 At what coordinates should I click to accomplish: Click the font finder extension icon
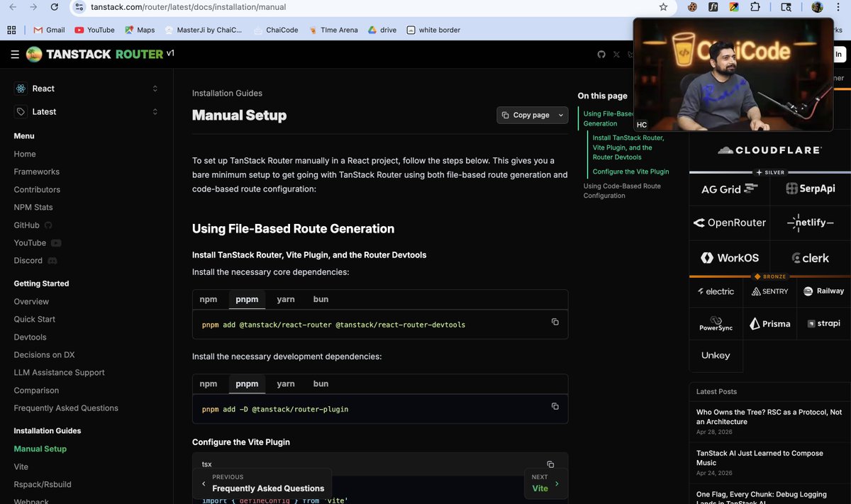[713, 7]
